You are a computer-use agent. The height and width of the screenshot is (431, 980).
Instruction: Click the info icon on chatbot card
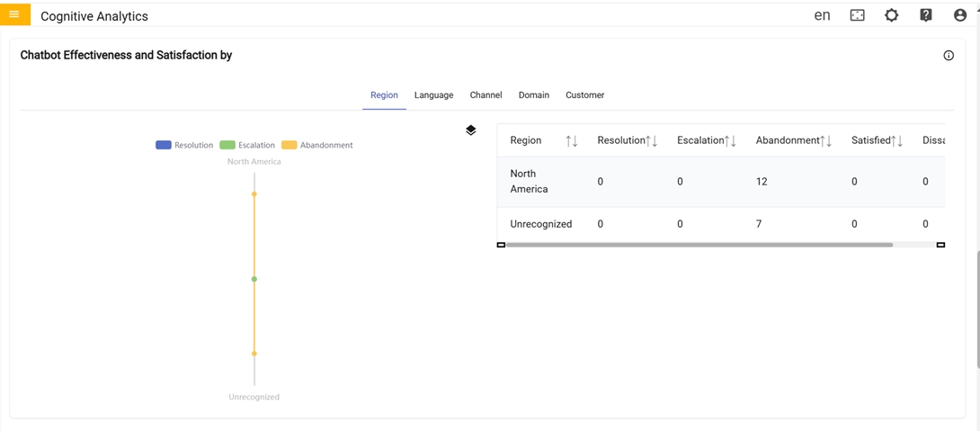click(948, 56)
